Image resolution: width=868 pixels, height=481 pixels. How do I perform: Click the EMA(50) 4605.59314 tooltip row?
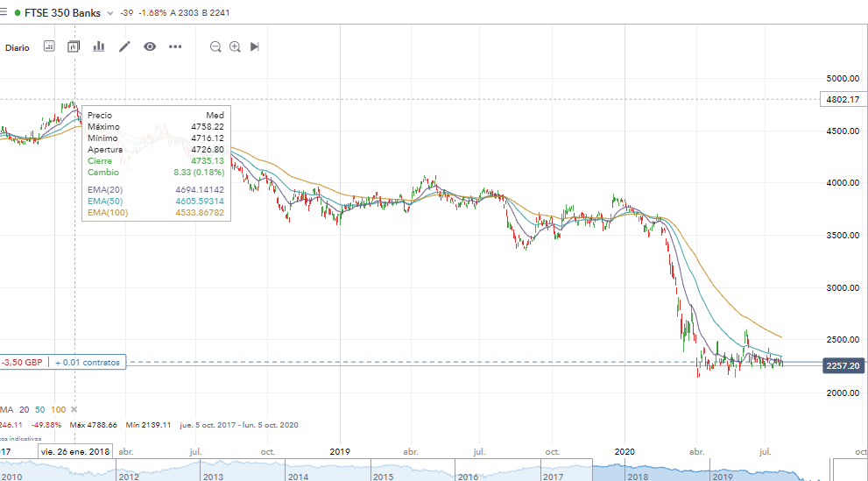156,202
